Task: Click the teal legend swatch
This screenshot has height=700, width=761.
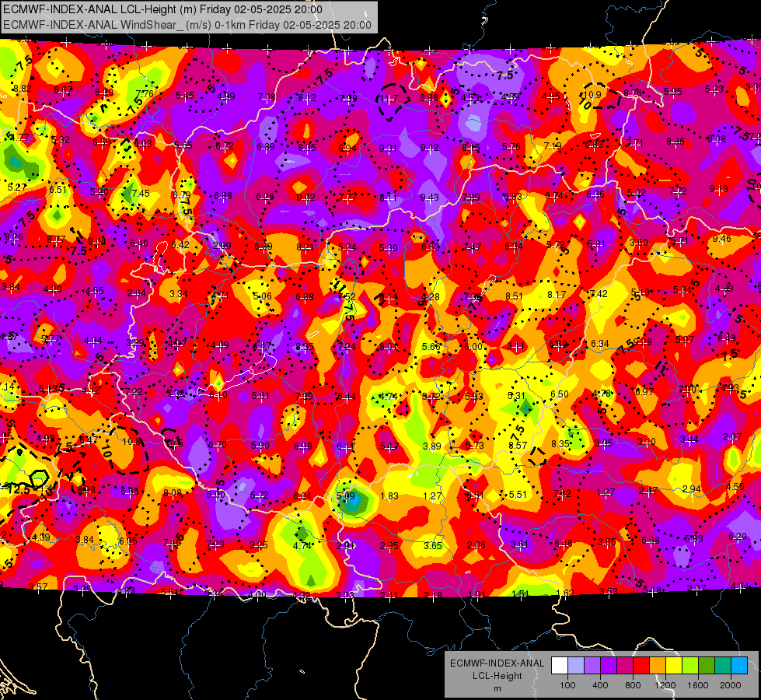Action: click(x=723, y=666)
